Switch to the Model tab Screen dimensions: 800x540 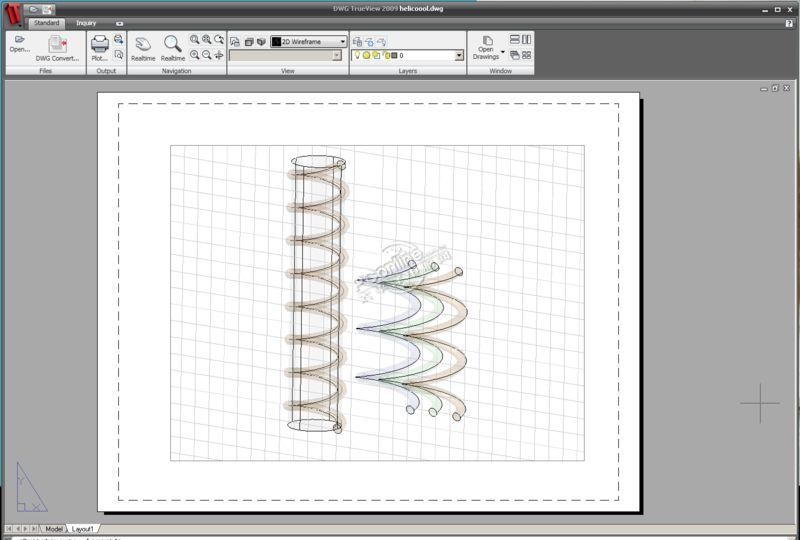click(x=54, y=529)
